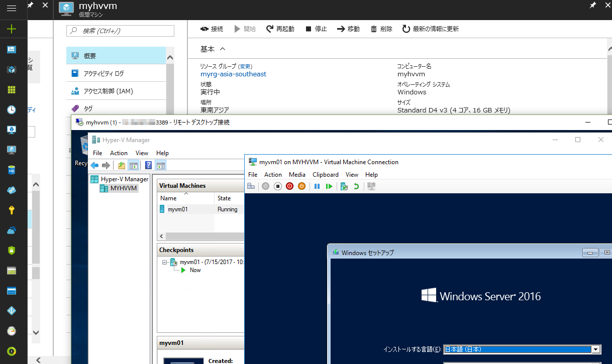This screenshot has width=612, height=364.
Task: Send Ctrl+Alt+Delete to the virtual machine
Action: coord(251,186)
